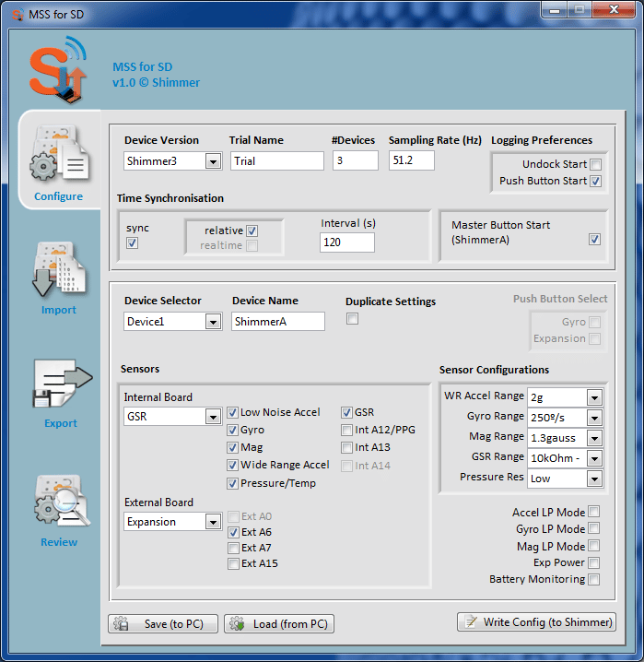Screen dimensions: 644x662
Task: Open the Export section icon
Action: click(63, 384)
